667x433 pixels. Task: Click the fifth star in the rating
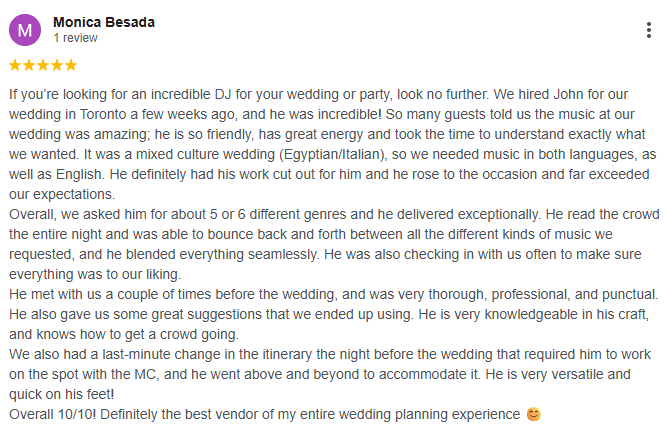71,65
